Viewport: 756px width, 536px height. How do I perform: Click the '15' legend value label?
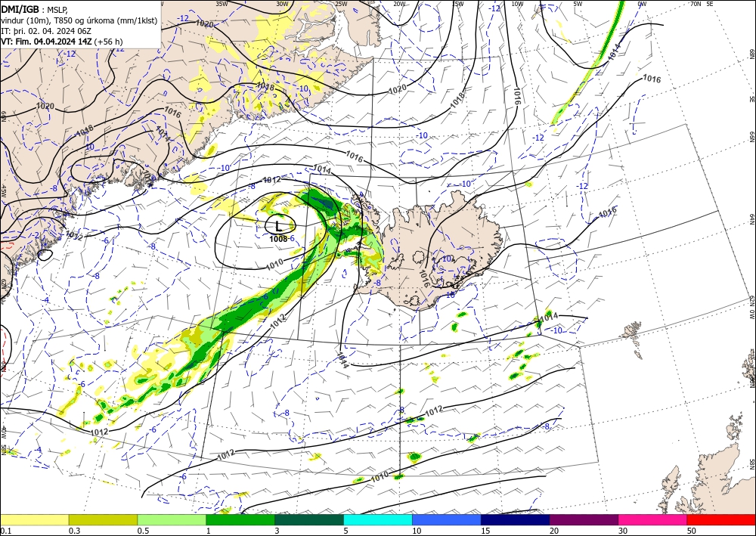pos(485,531)
